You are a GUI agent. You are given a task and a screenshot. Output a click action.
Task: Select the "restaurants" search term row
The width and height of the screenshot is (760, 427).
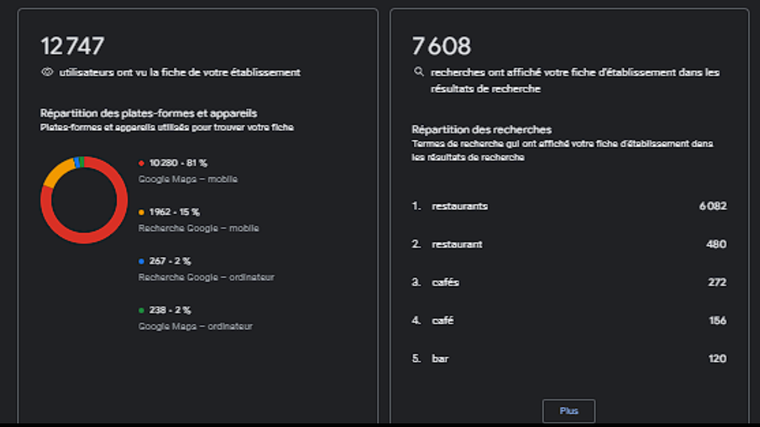click(460, 206)
